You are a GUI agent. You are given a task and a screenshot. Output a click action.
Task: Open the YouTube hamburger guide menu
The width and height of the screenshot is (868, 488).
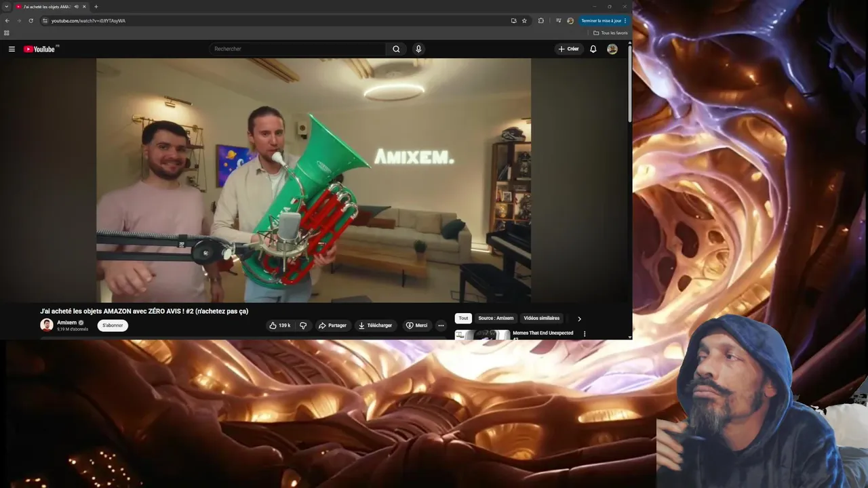(12, 49)
